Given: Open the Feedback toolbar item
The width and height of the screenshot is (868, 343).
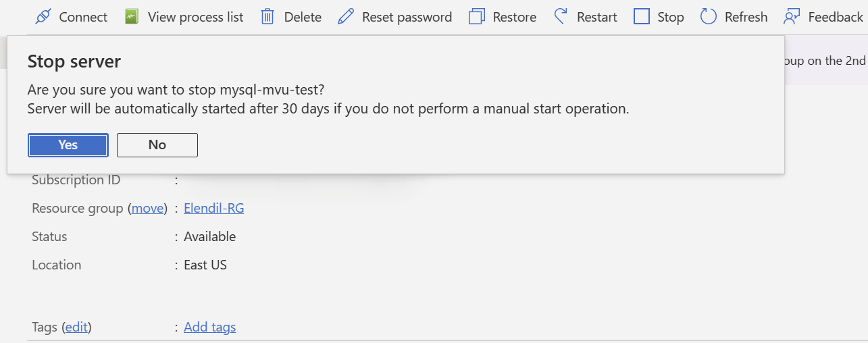Looking at the screenshot, I should 823,17.
